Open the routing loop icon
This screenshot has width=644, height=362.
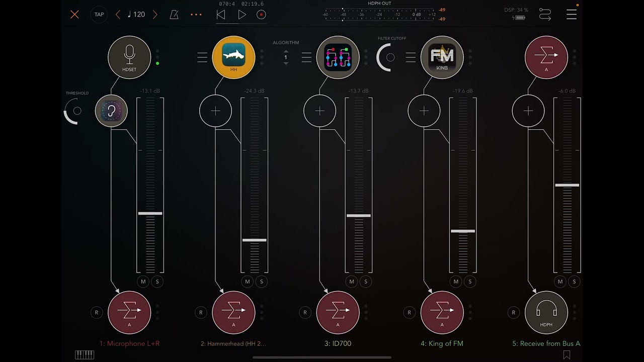tap(545, 15)
